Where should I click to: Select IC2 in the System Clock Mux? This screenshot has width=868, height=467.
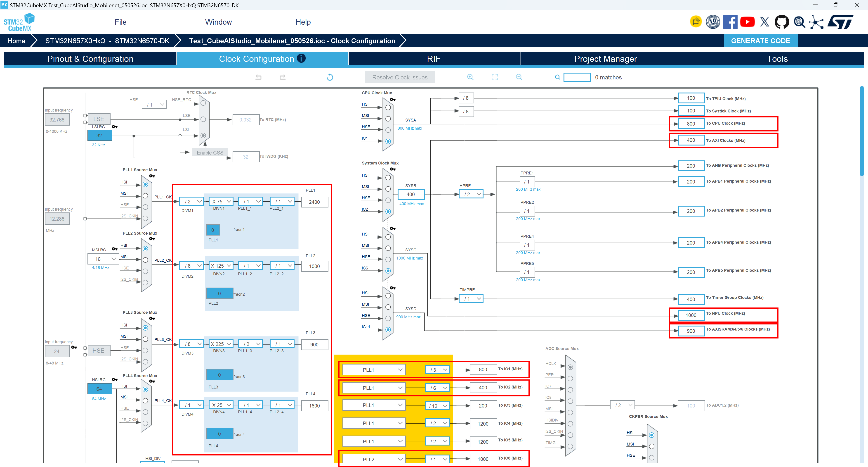388,211
